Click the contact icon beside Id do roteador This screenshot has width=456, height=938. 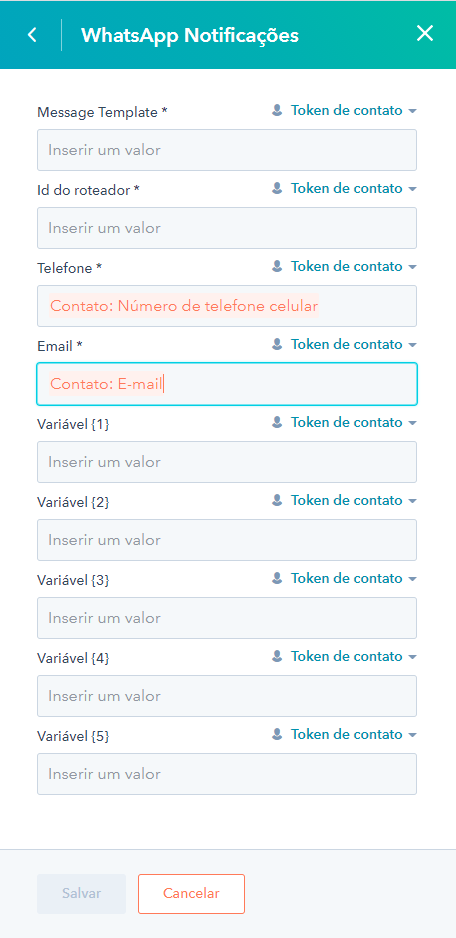pyautogui.click(x=277, y=188)
